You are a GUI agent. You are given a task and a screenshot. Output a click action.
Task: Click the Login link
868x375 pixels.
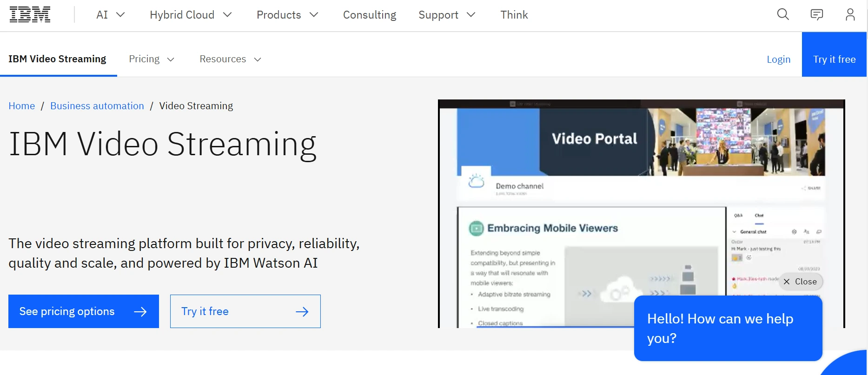778,59
